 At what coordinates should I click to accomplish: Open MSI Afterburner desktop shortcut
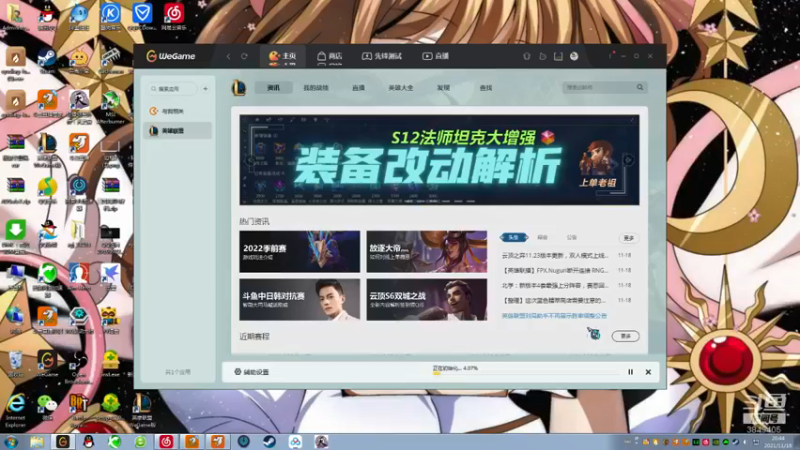click(111, 107)
